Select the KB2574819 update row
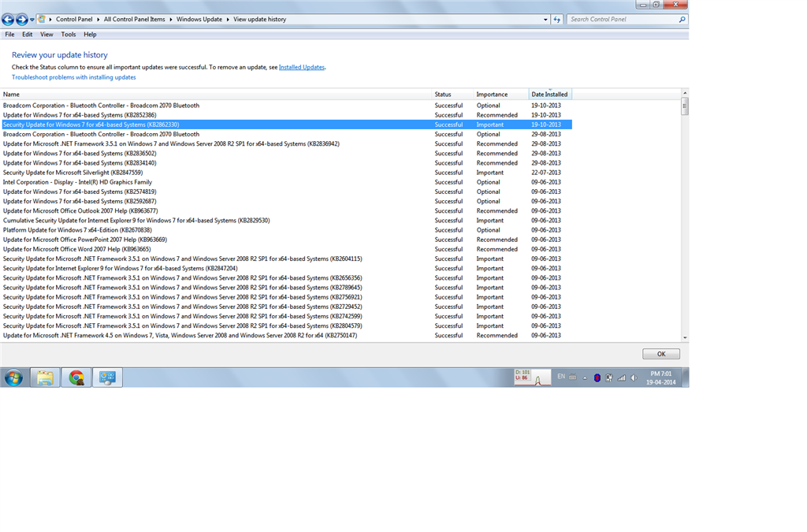 coord(287,192)
